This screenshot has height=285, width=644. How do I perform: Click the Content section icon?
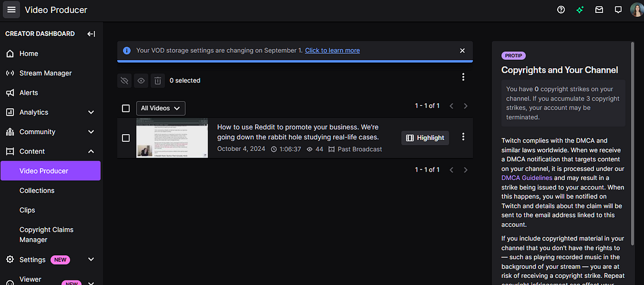[x=10, y=152]
